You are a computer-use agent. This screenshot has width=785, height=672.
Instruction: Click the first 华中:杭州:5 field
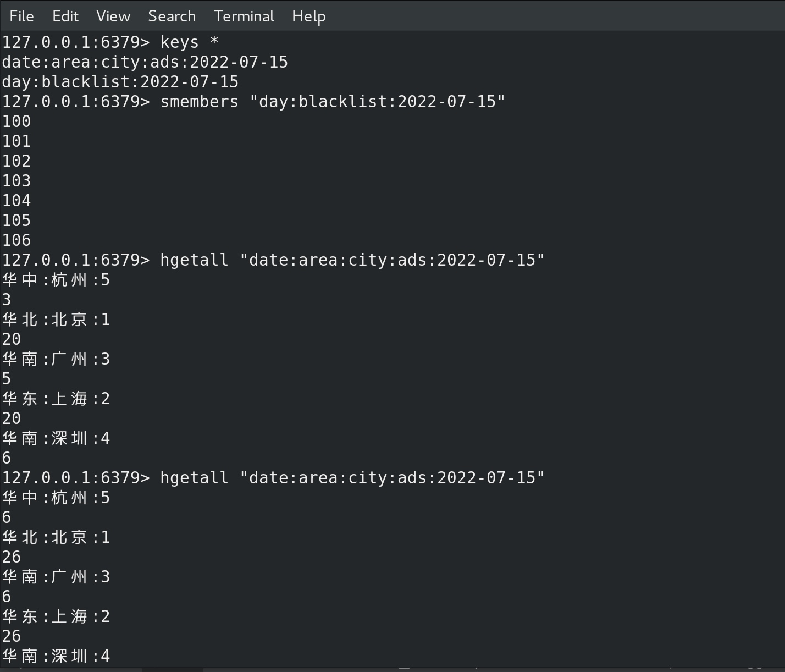[x=56, y=280]
